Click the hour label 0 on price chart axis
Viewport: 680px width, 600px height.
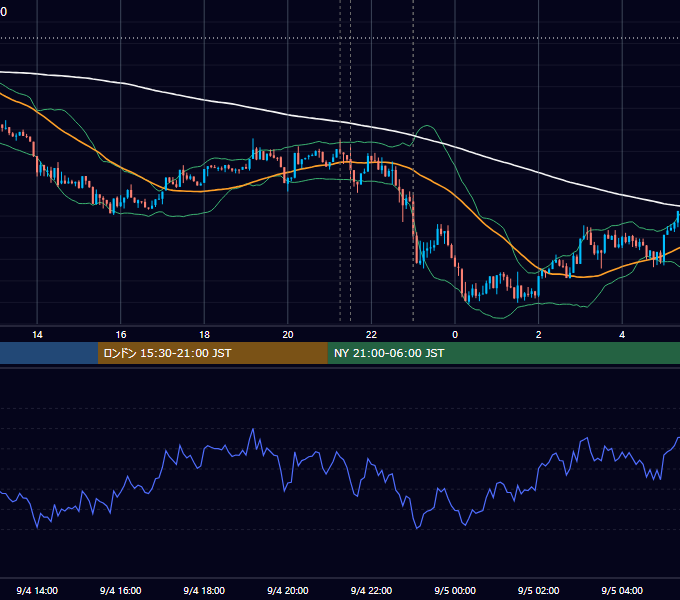tap(455, 335)
